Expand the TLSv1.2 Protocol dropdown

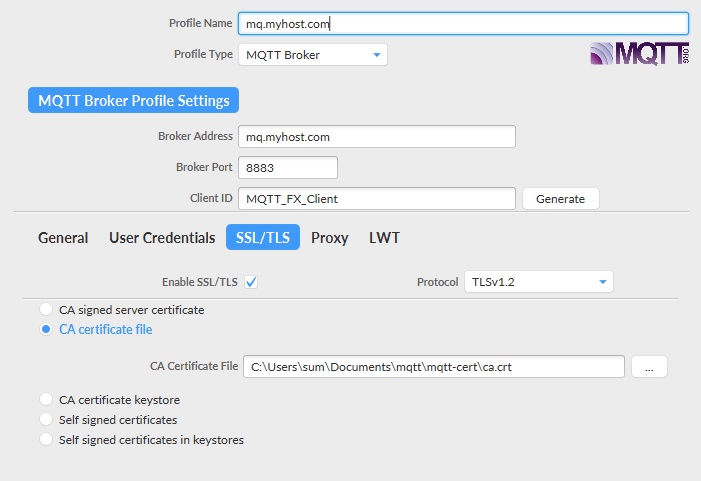click(539, 282)
